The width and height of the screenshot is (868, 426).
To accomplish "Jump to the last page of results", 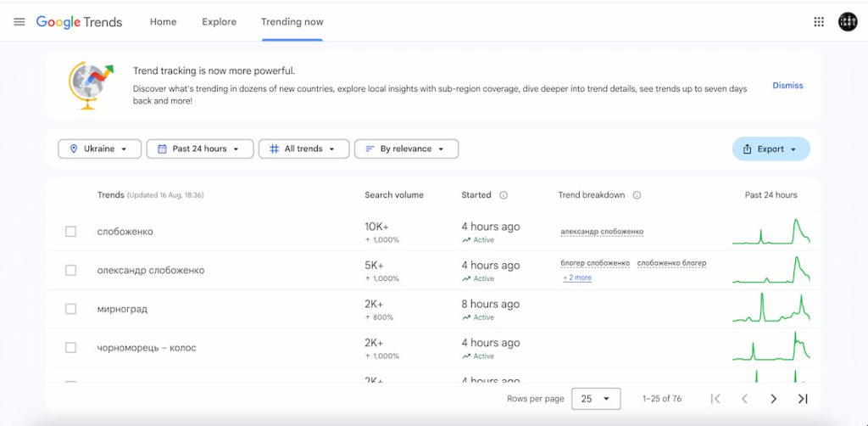I will point(803,399).
